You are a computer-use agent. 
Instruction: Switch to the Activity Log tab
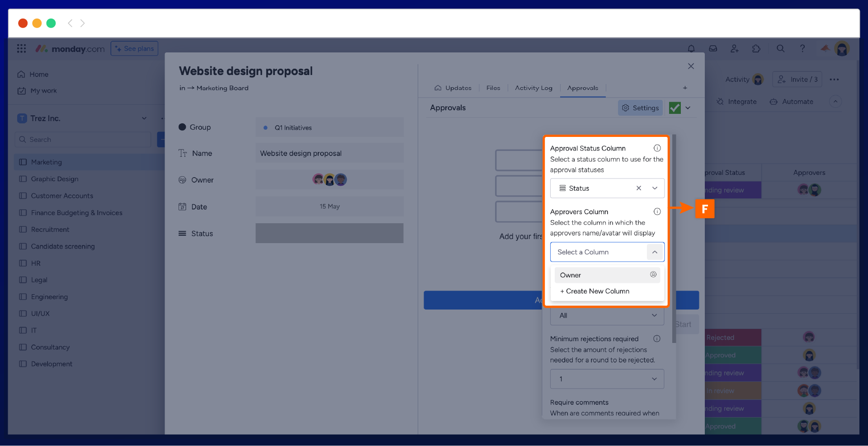click(x=533, y=88)
